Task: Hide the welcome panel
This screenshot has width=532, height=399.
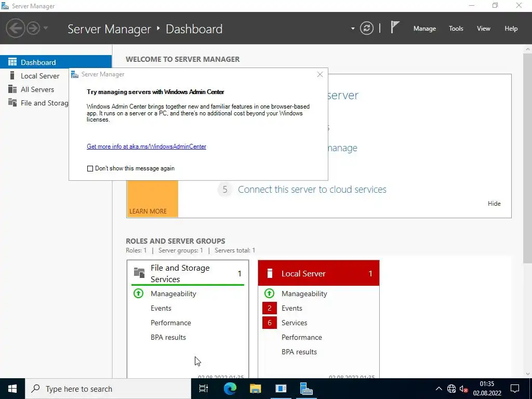Action: point(494,204)
